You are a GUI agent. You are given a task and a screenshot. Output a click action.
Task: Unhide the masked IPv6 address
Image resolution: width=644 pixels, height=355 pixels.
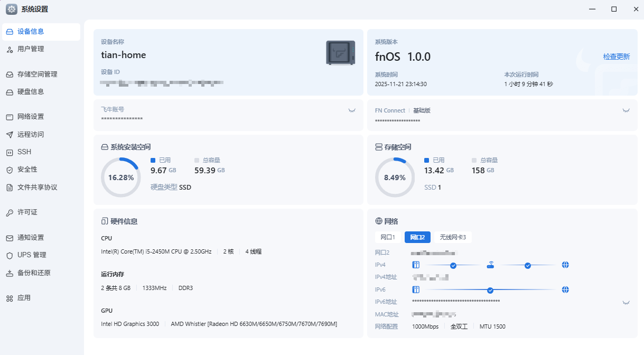point(626,303)
